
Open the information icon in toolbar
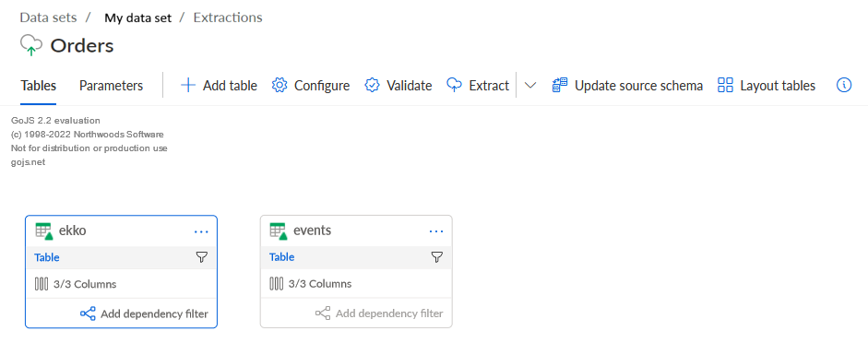tap(844, 85)
